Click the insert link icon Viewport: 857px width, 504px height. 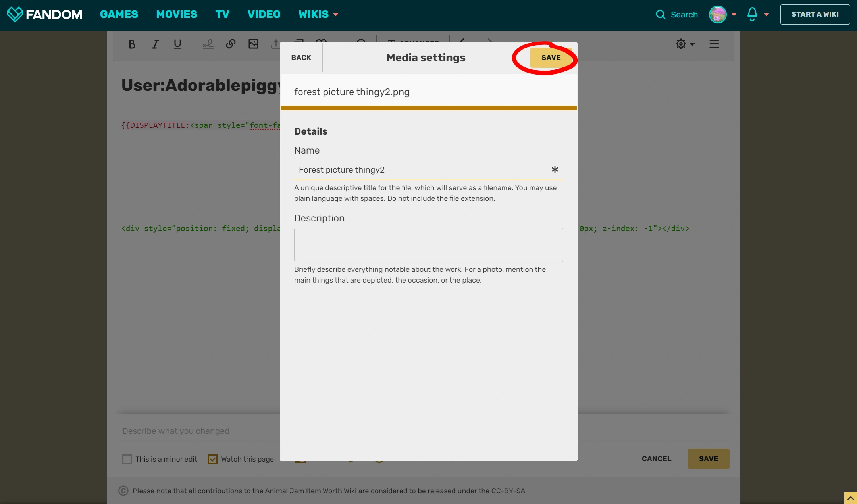231,44
